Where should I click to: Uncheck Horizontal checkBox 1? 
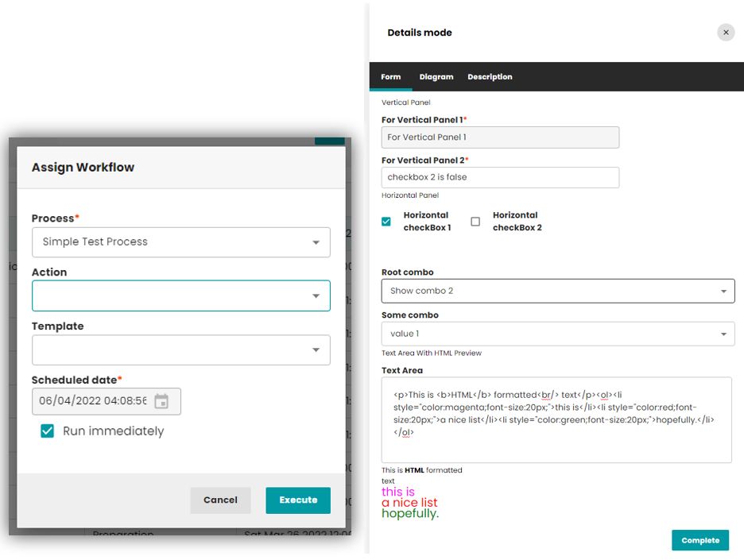[386, 222]
